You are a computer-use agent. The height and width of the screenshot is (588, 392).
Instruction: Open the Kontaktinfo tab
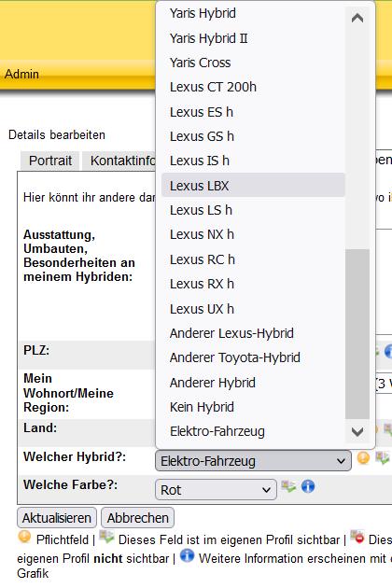pos(122,161)
